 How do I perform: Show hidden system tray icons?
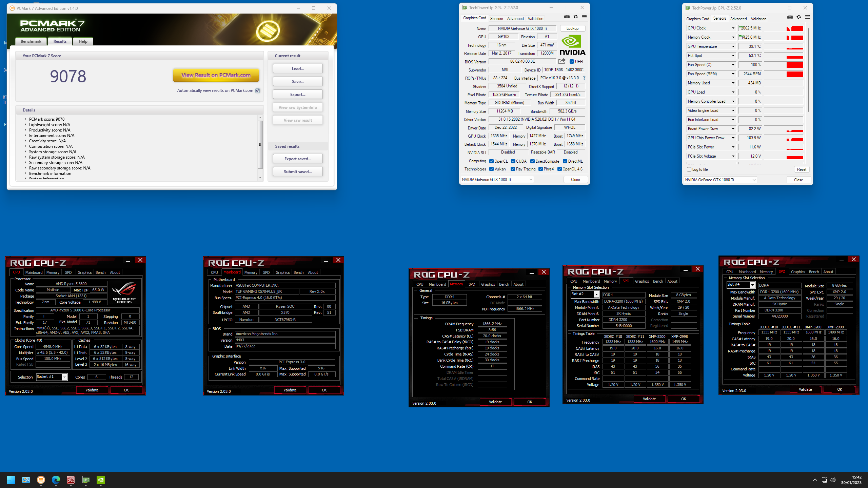(x=815, y=480)
